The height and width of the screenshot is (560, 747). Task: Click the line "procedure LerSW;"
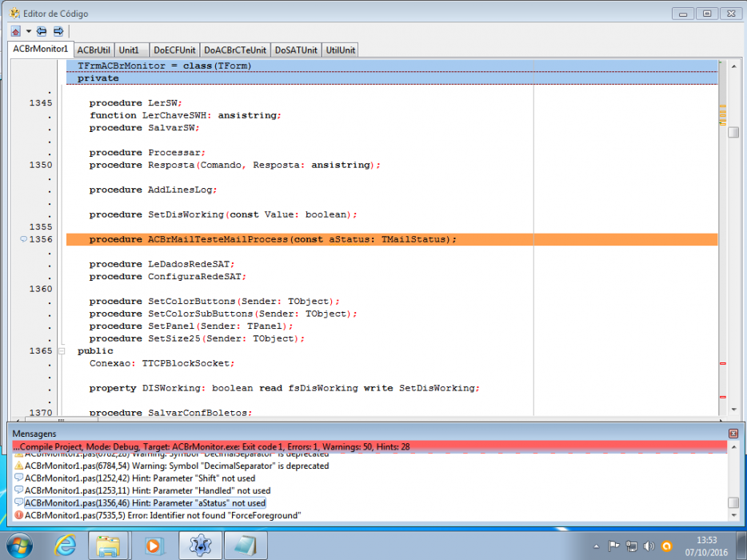click(136, 103)
